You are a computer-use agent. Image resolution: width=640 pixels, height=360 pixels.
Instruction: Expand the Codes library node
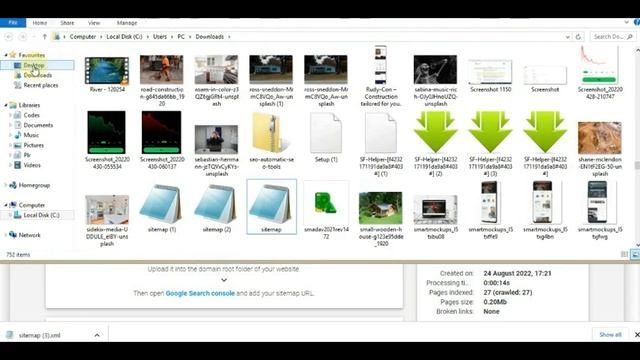coord(10,115)
